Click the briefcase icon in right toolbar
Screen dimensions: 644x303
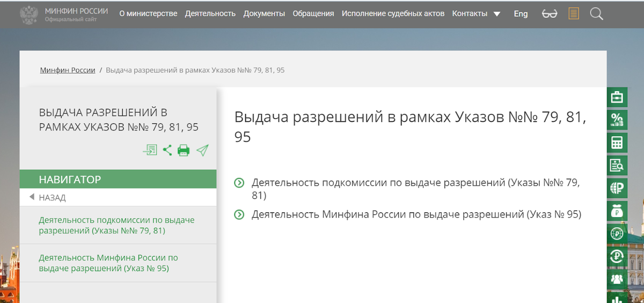(x=617, y=97)
